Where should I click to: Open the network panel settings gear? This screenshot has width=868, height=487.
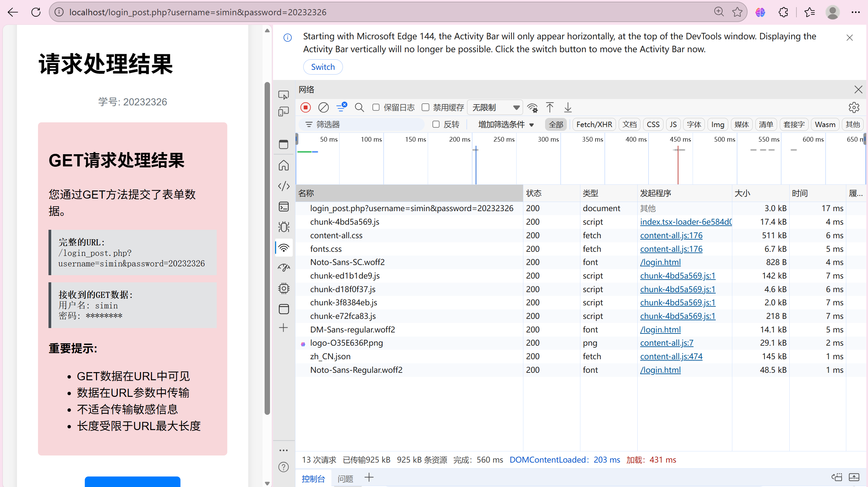click(854, 108)
